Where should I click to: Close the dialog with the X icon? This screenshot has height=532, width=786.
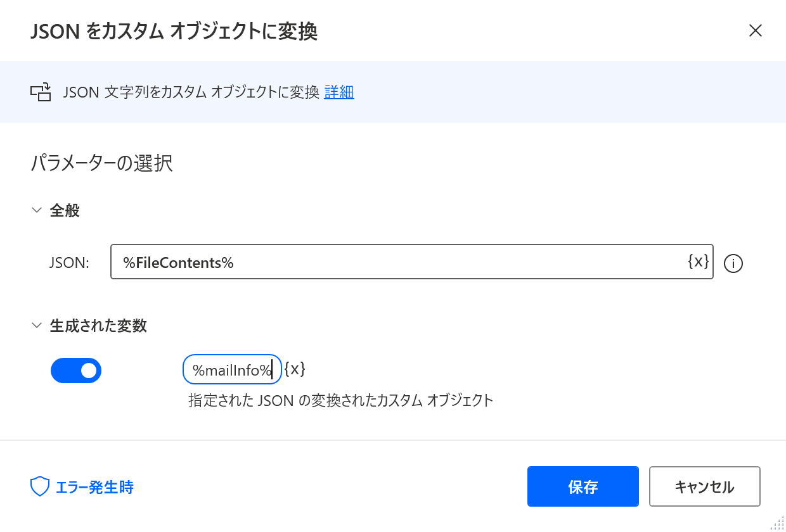tap(755, 30)
